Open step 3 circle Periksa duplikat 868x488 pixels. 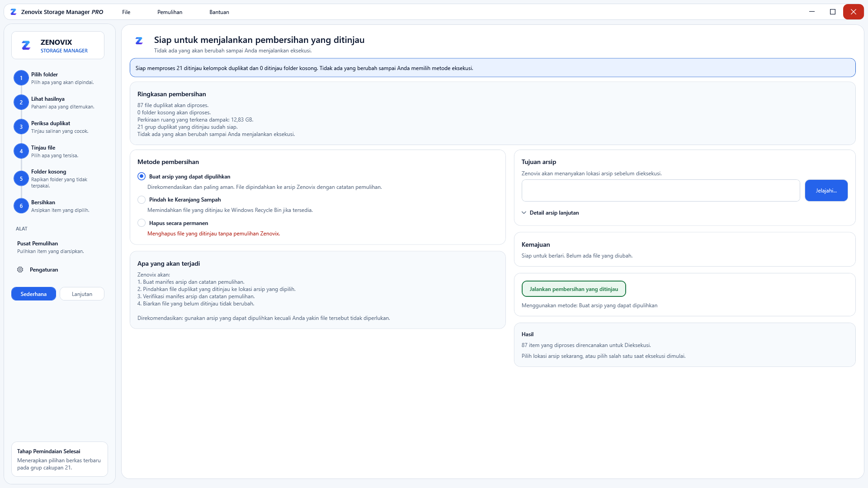(21, 127)
